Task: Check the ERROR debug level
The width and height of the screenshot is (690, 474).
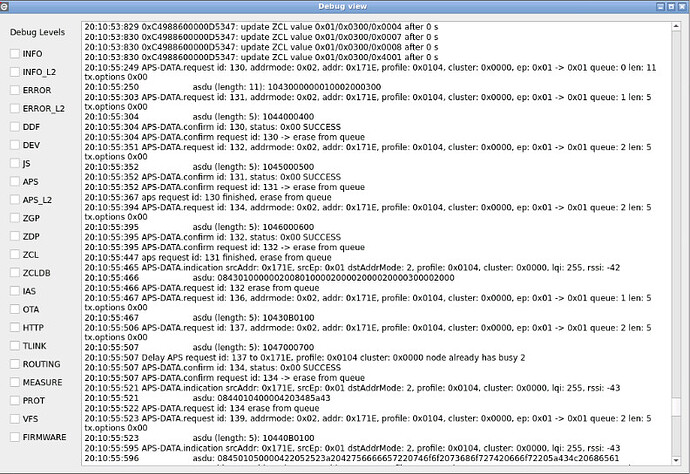Action: pyautogui.click(x=15, y=90)
